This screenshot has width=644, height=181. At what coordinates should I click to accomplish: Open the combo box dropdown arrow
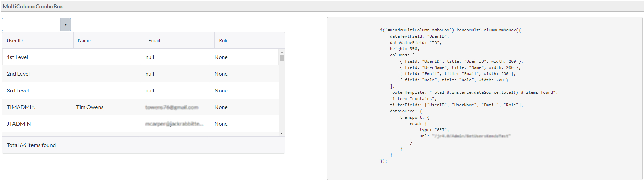tap(65, 25)
